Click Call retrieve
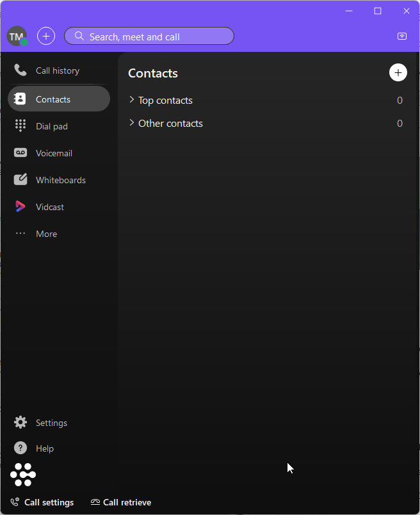 click(121, 503)
